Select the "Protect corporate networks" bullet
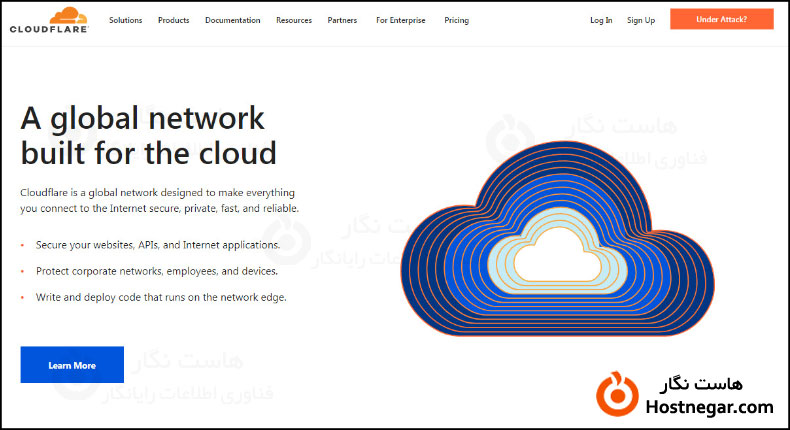The image size is (790, 430). pyautogui.click(x=156, y=271)
